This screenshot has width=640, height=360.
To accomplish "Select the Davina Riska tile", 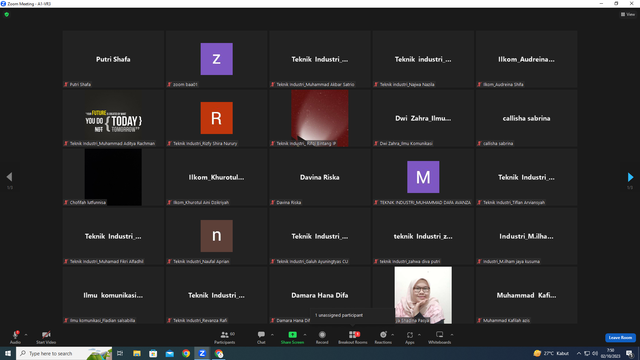I will click(320, 177).
